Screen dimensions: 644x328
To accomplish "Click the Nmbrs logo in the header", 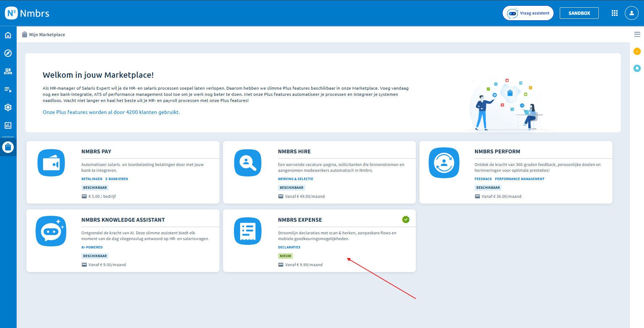I will [x=27, y=13].
